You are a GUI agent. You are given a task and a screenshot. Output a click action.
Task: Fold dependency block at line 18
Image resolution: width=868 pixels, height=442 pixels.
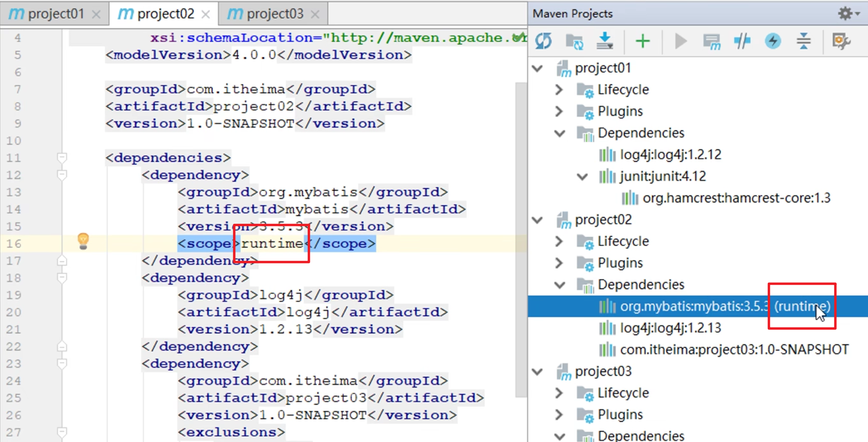point(62,278)
